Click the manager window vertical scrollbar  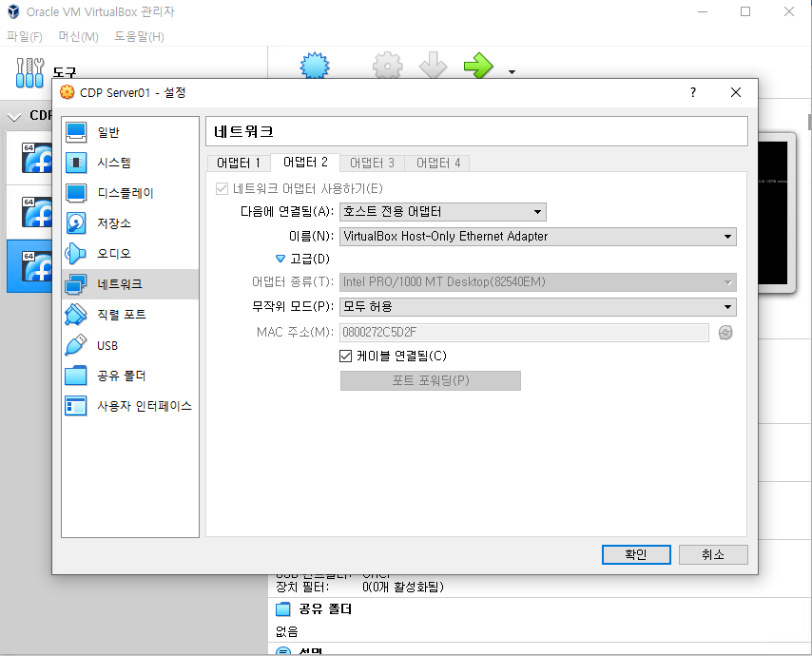tap(809, 122)
